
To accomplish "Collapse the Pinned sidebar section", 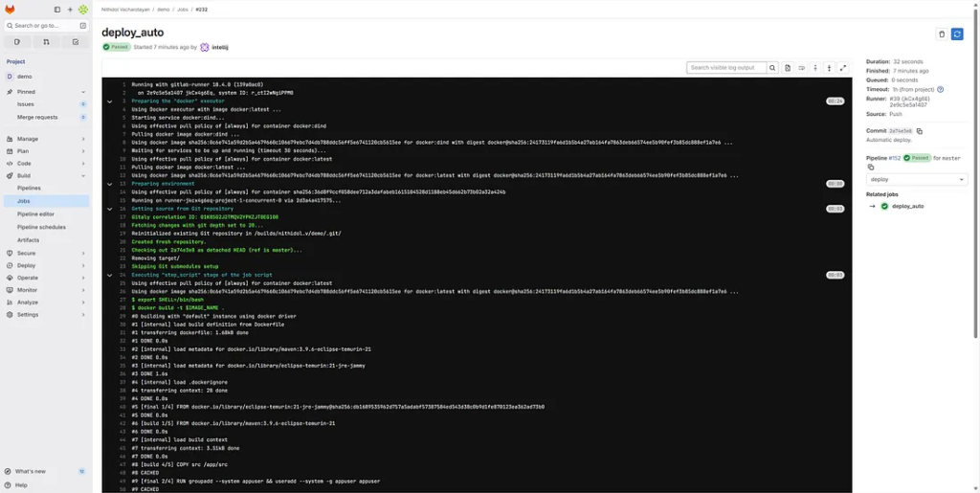I will [x=9, y=92].
